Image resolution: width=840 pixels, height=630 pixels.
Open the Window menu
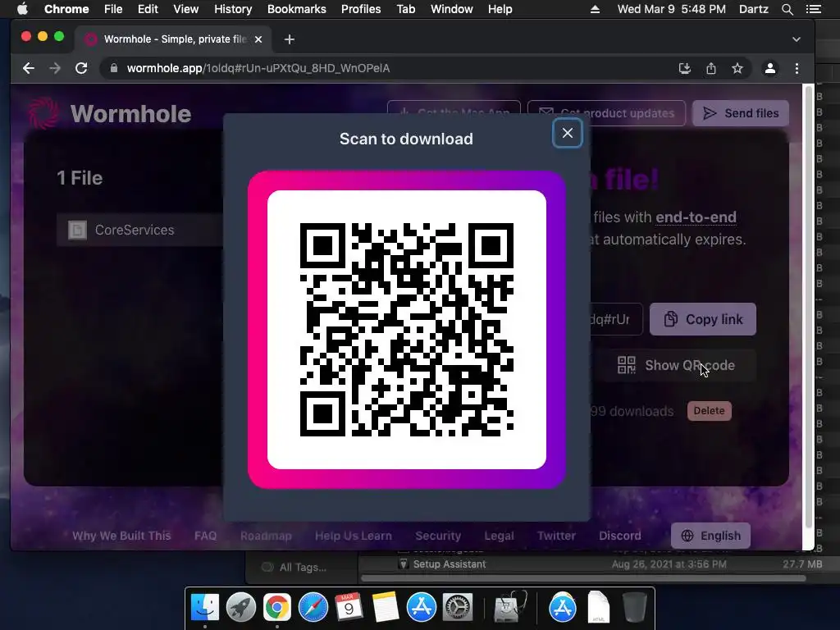pos(452,9)
